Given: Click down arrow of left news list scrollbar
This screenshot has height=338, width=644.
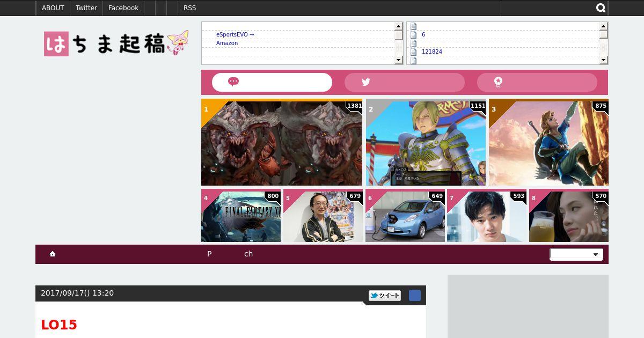Looking at the screenshot, I should coord(398,60).
